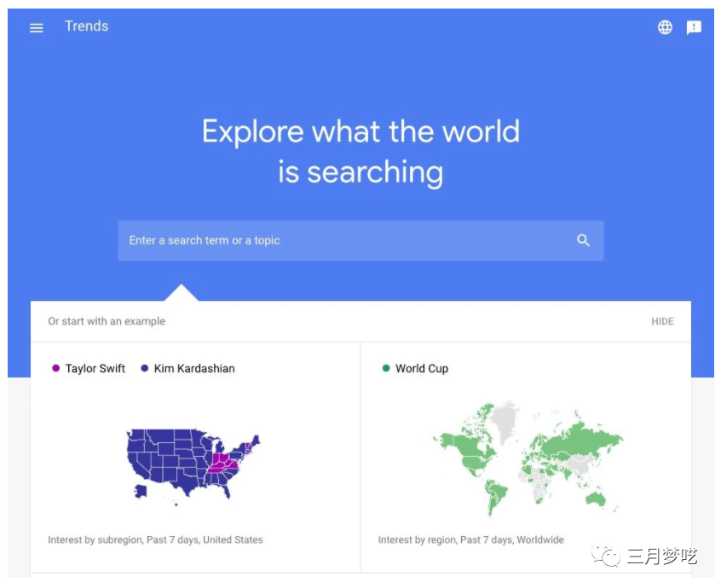Image resolution: width=721 pixels, height=588 pixels.
Task: Focus the search term input field
Action: [x=341, y=240]
